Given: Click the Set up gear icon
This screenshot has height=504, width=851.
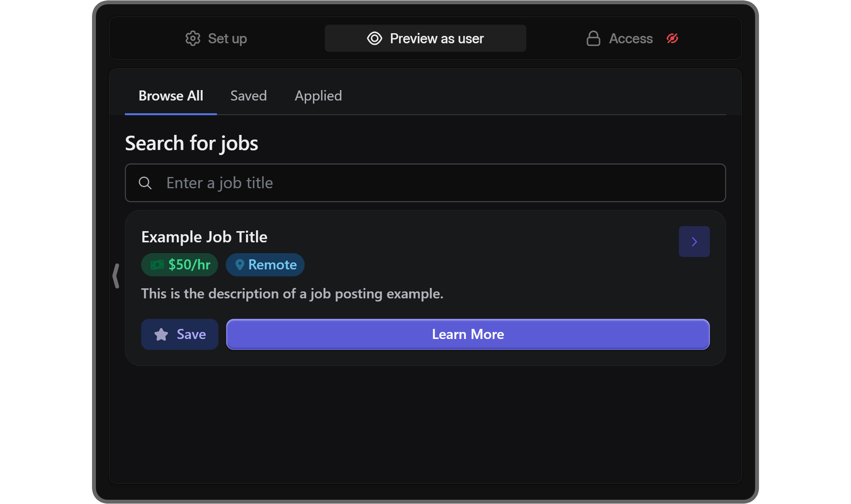Looking at the screenshot, I should click(x=193, y=38).
